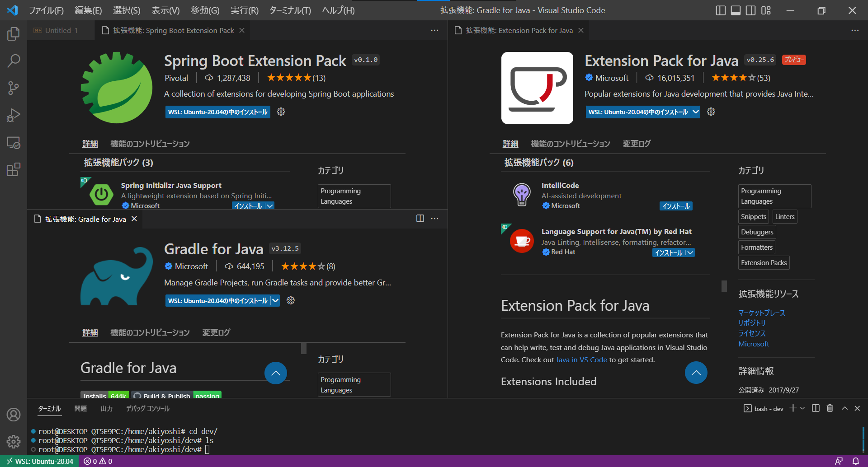Click errors and warnings count in status bar
Screen dimensions: 868x467
point(98,461)
